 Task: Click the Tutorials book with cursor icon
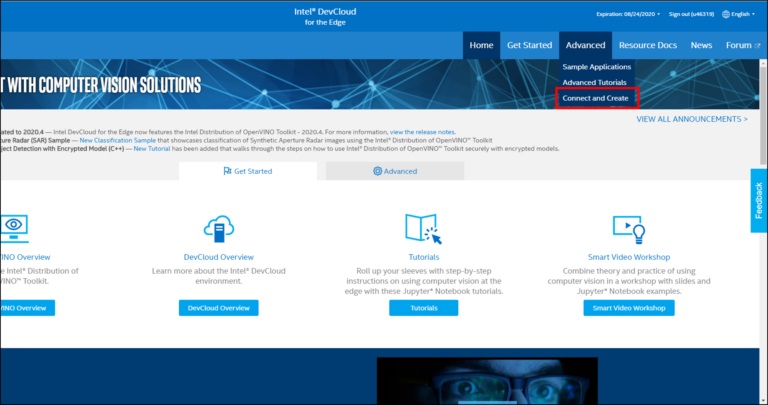click(424, 229)
